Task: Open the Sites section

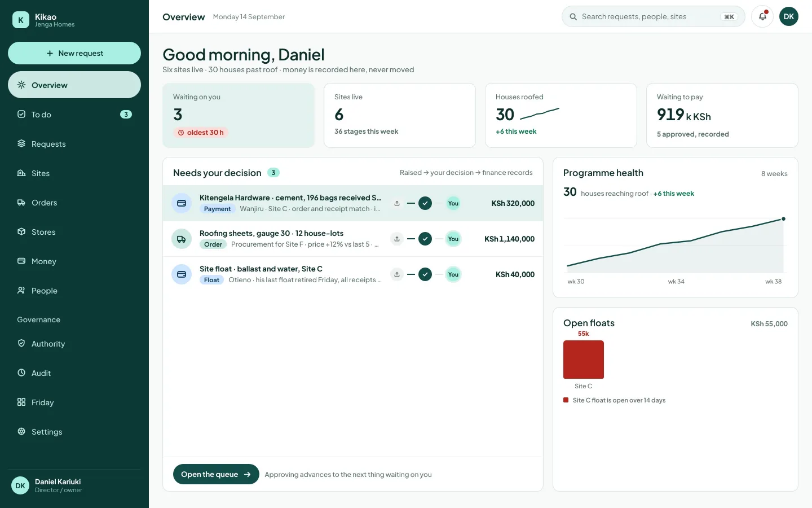Action: click(74, 173)
